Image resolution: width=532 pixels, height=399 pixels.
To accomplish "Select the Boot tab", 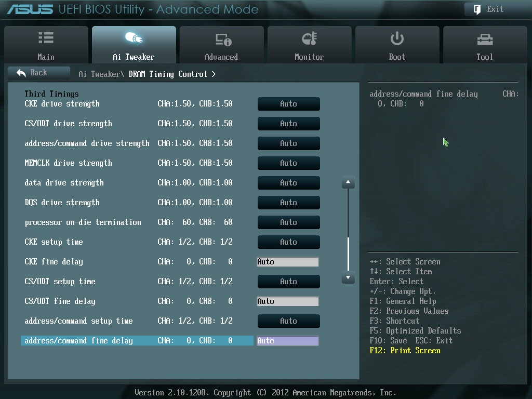I will pyautogui.click(x=397, y=45).
